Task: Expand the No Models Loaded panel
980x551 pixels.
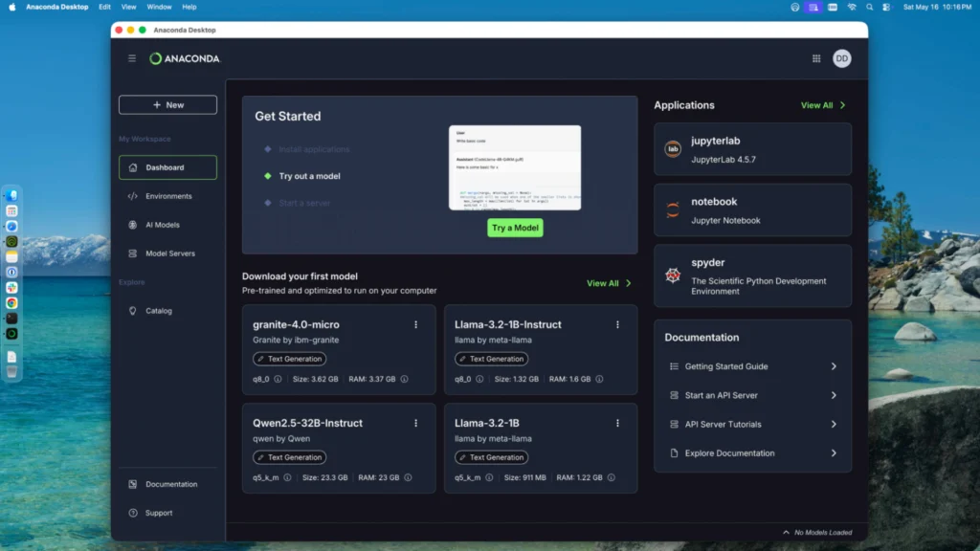Action: (817, 532)
